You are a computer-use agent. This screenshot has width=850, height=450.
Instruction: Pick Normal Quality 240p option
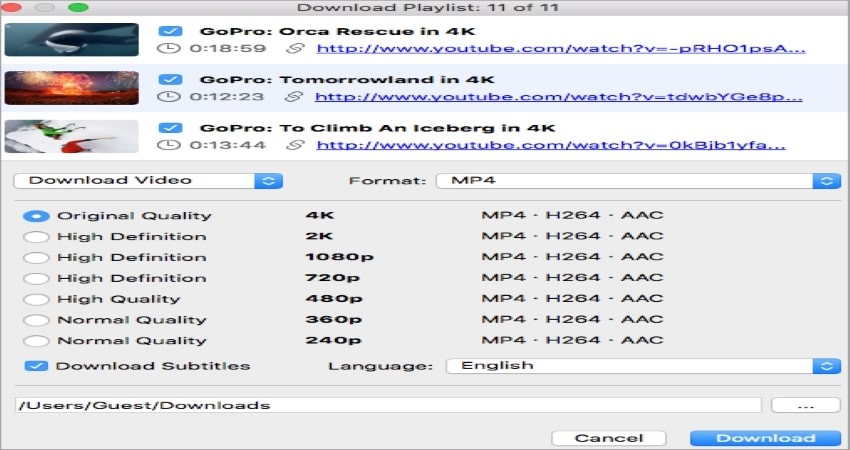36,341
